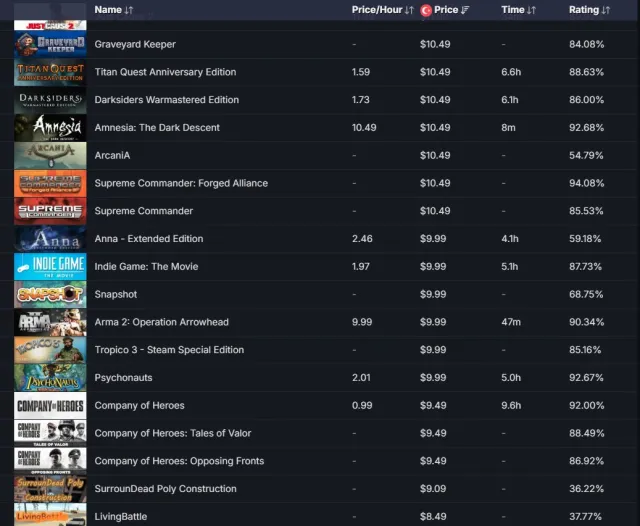Screen dimensions: 640x526
Task: Select the LivingBattle game name
Action: pos(120,516)
